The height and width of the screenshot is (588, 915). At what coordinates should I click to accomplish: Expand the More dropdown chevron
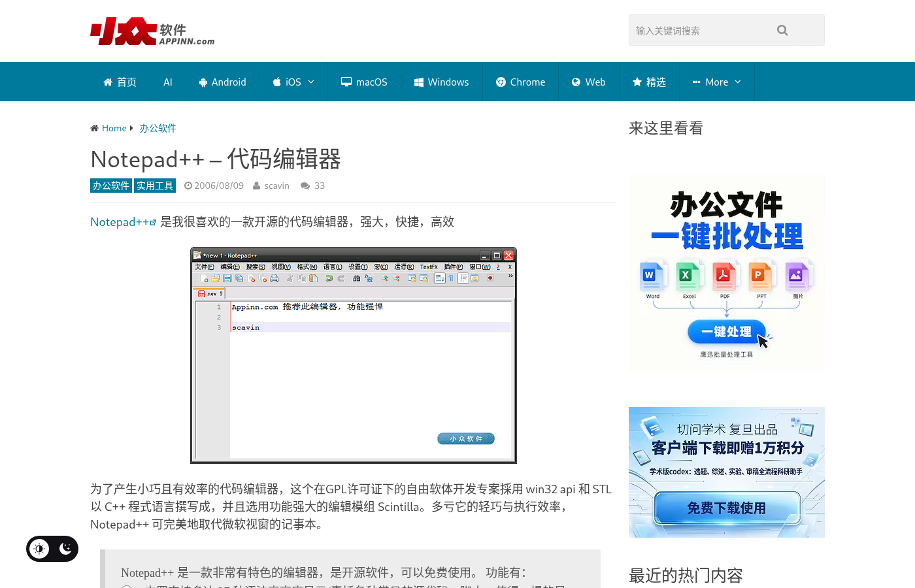pyautogui.click(x=738, y=82)
